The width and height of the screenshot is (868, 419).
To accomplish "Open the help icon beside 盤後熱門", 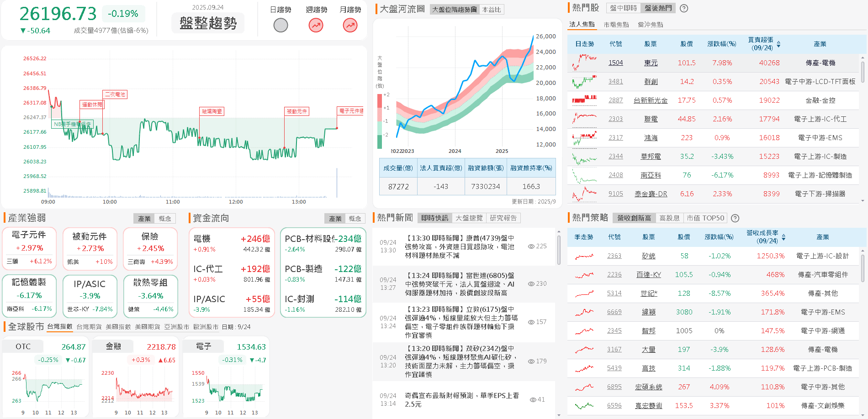I will click(683, 8).
